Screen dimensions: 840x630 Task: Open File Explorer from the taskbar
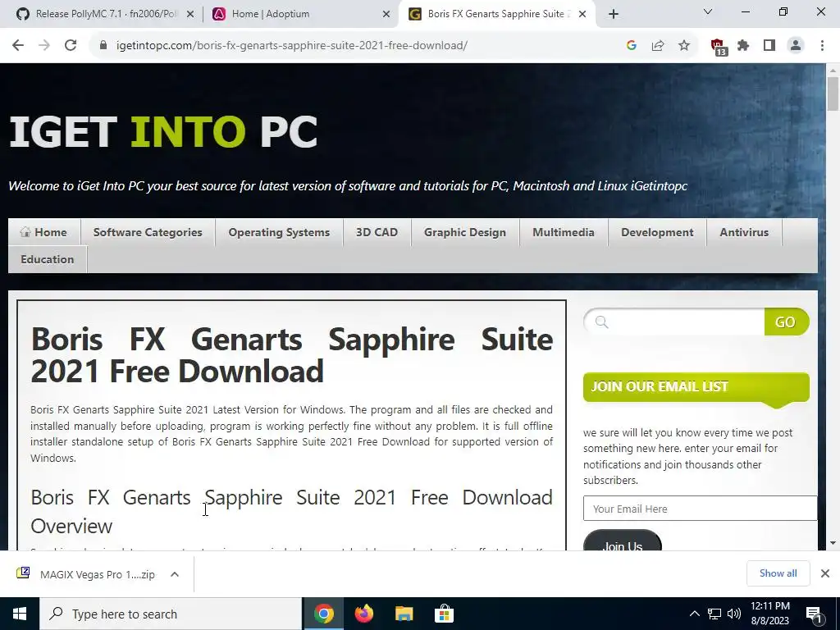pyautogui.click(x=404, y=614)
